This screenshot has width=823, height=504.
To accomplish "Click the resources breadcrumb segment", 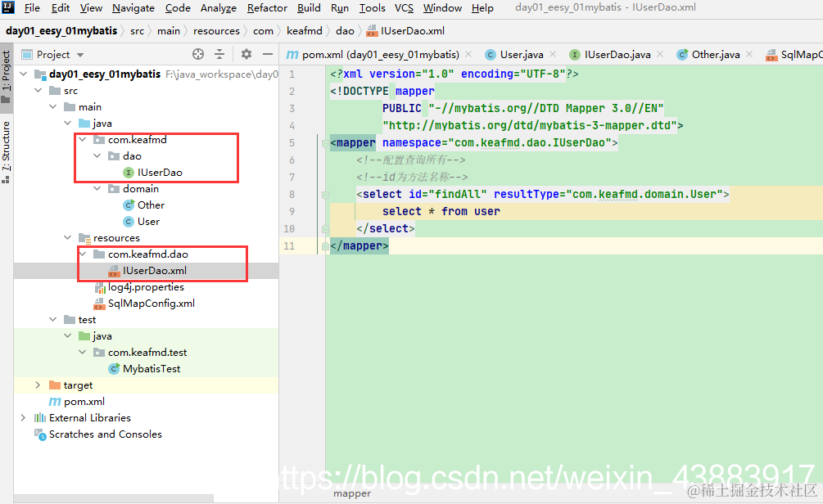I will tap(216, 31).
